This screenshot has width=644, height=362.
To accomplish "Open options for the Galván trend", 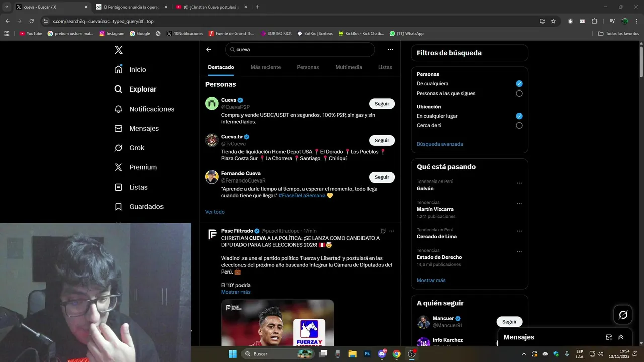I will (519, 183).
